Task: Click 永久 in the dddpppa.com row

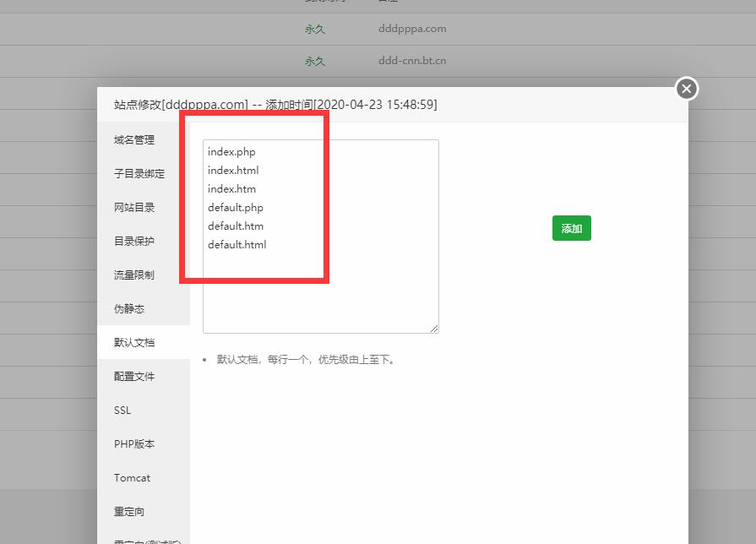Action: [x=314, y=28]
